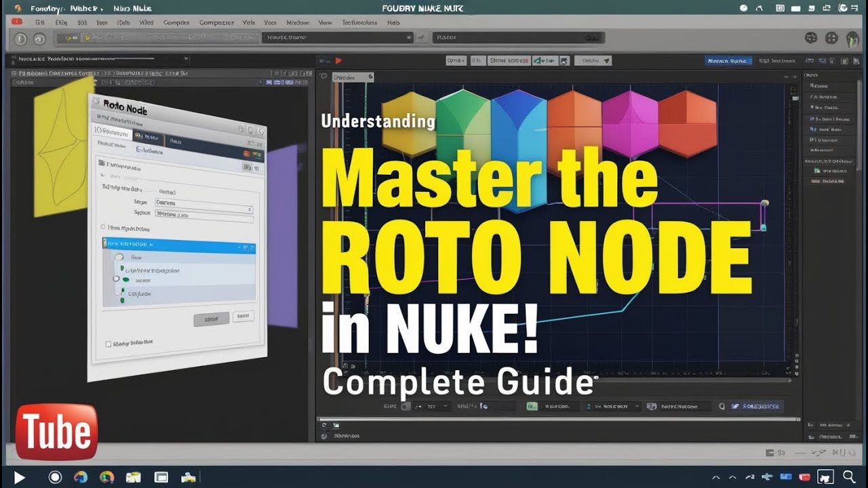The height and width of the screenshot is (488, 868).
Task: Click the green arrow button in viewer toolbar
Action: [x=545, y=60]
